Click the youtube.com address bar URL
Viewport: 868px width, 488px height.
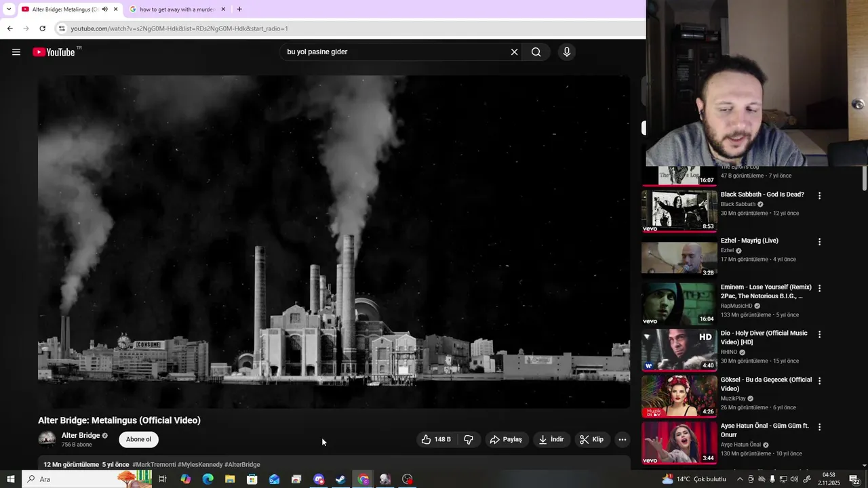tap(179, 28)
